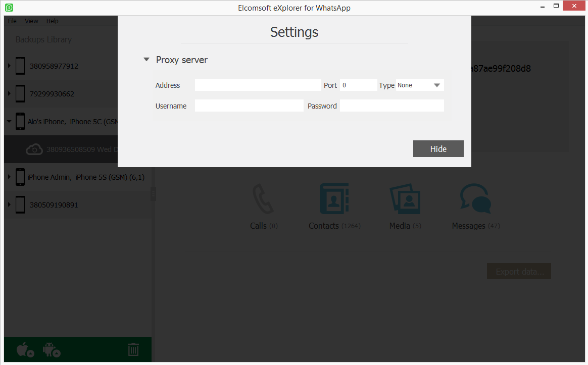Open the View menu

coord(31,21)
